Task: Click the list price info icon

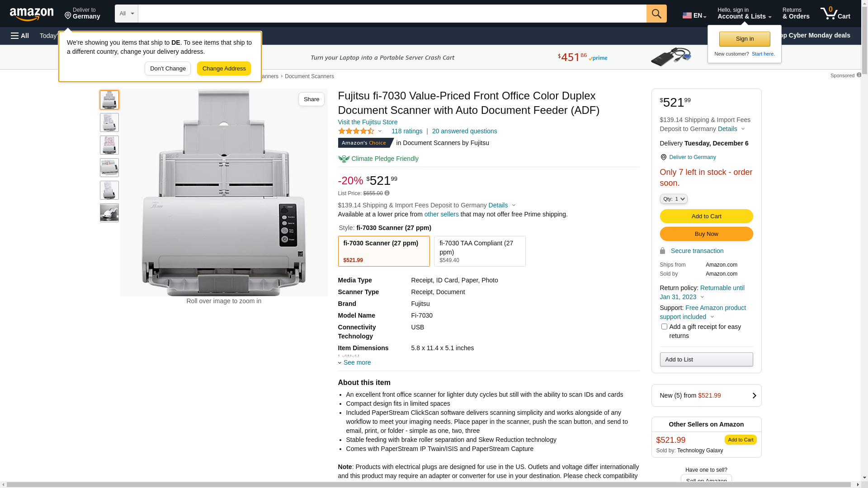Action: pos(387,193)
